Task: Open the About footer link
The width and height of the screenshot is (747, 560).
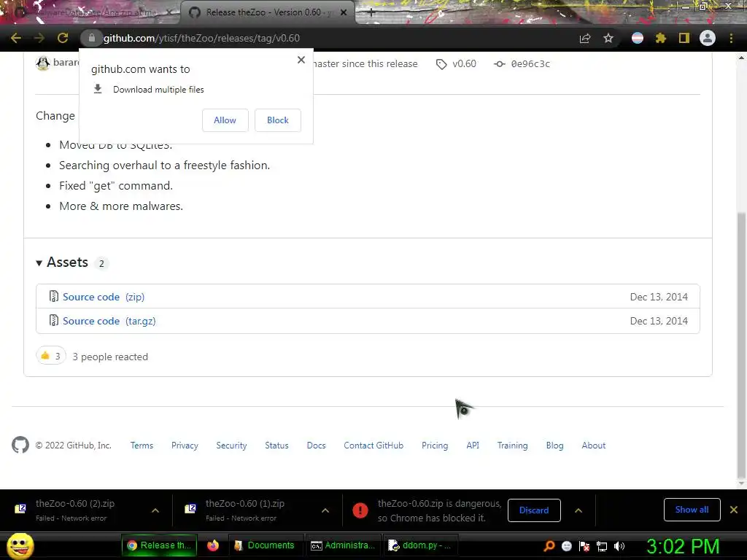Action: [594, 446]
